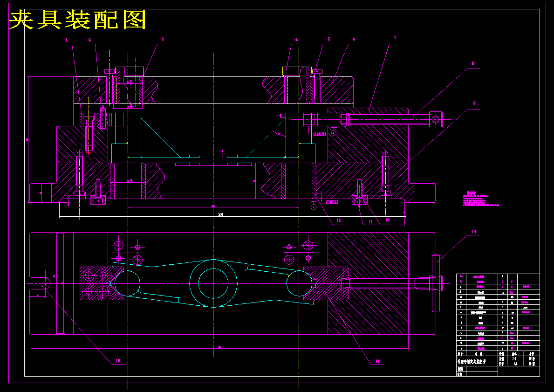Select part balloon number 2
554x392 pixels.
point(89,40)
